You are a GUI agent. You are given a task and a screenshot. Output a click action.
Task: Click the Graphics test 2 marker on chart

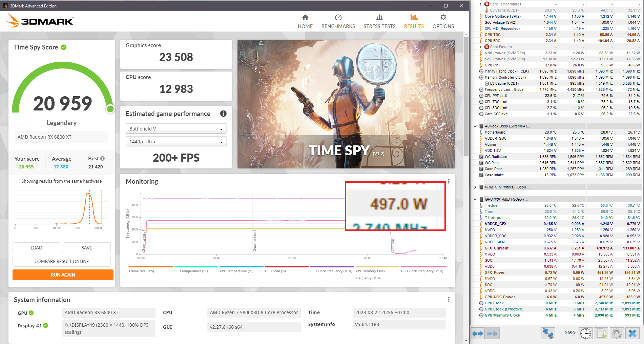click(254, 241)
